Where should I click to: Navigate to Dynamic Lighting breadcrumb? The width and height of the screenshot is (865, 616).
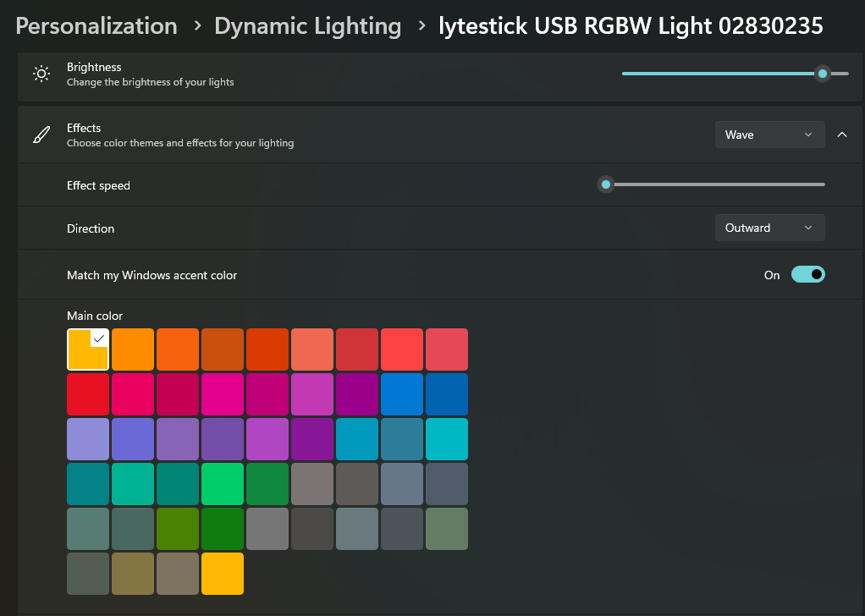(x=307, y=26)
